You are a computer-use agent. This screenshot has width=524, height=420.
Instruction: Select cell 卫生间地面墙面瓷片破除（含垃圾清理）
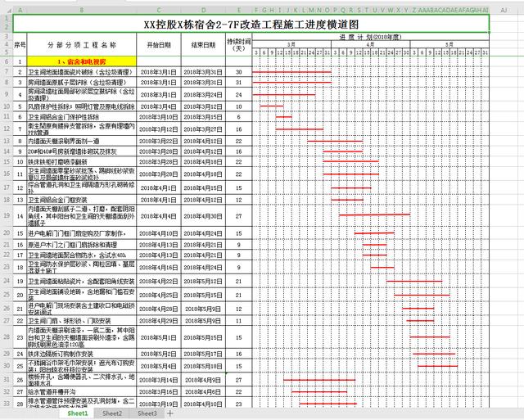[82, 72]
